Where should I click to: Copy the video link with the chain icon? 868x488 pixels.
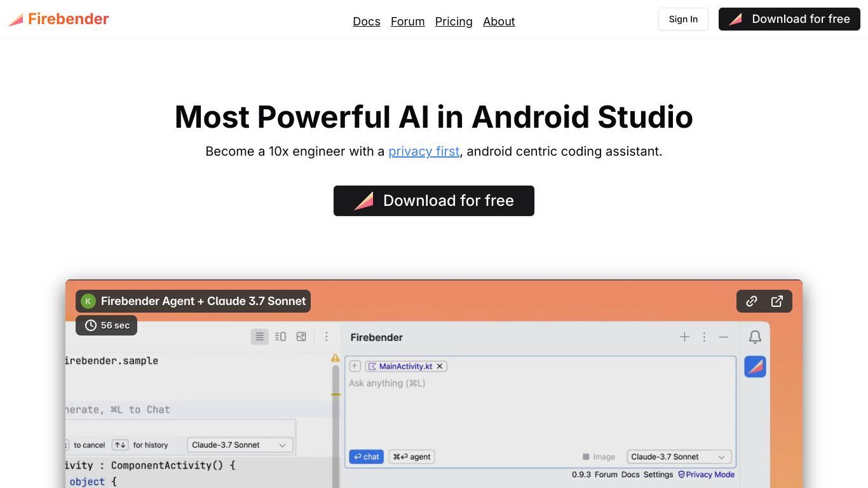(752, 301)
